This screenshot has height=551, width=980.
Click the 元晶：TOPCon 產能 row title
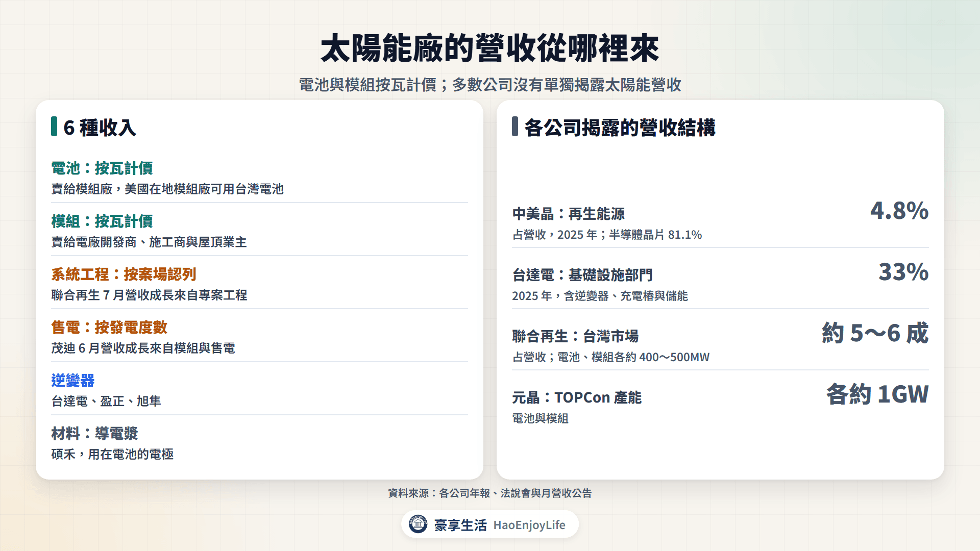coord(577,397)
